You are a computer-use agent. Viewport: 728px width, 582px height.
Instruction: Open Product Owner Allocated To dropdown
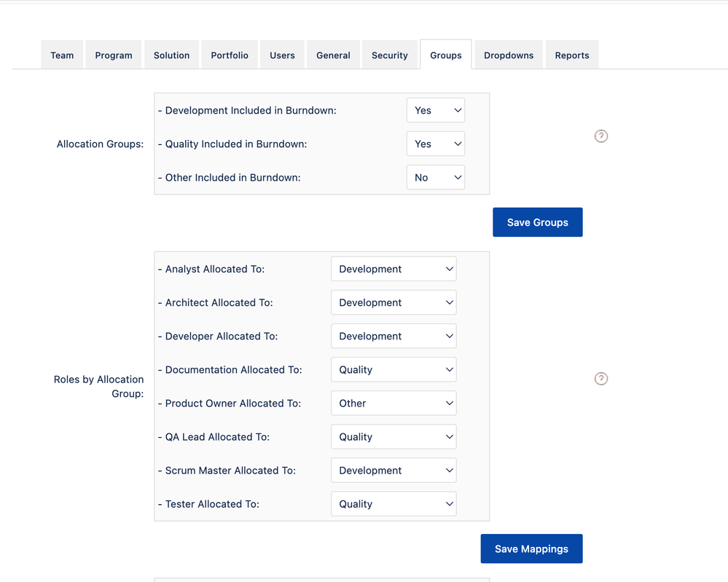coord(394,404)
